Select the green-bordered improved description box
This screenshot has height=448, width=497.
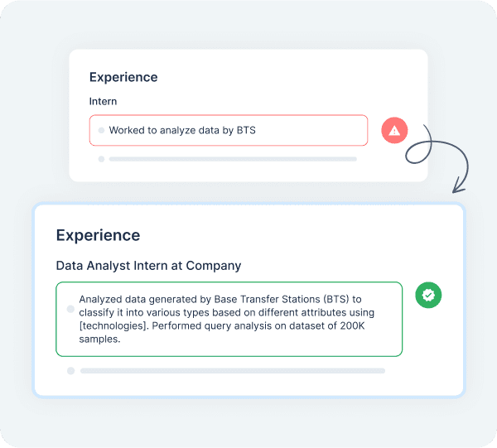(x=229, y=319)
